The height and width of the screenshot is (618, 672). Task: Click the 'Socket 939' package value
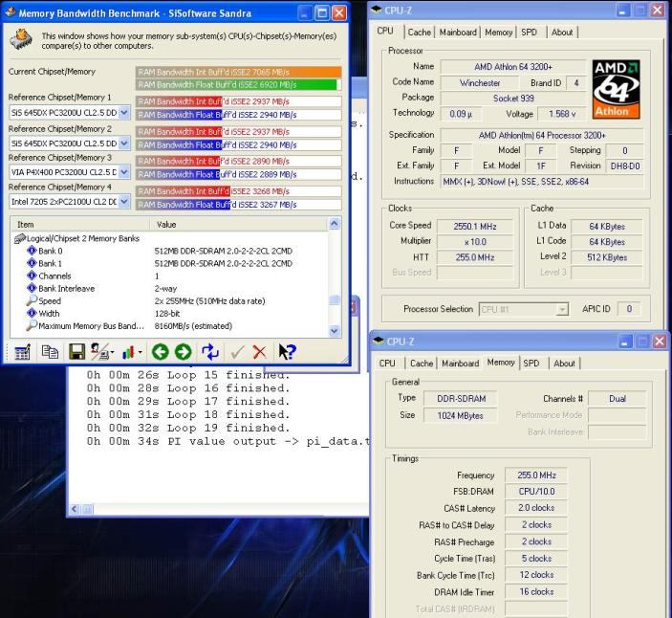click(513, 99)
